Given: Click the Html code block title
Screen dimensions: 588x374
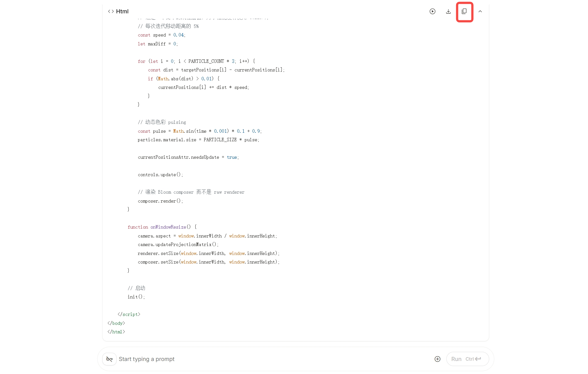Looking at the screenshot, I should (122, 11).
